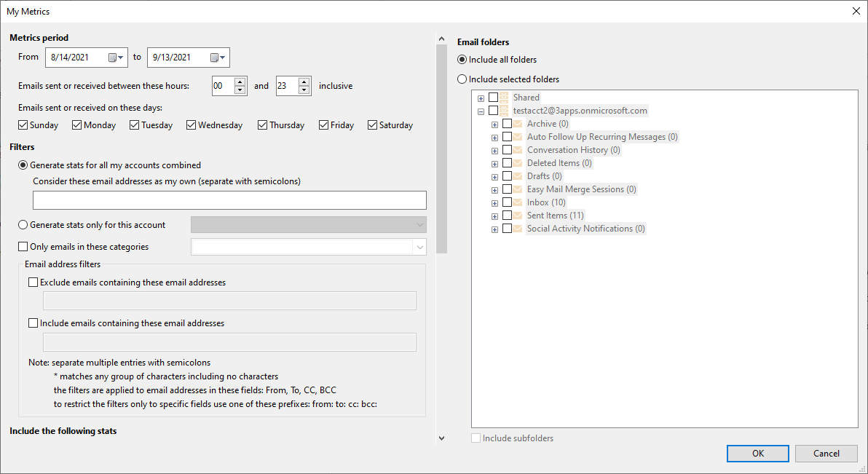Screen dimensions: 868x474
Task: Click the Shared folder icon
Action: (505, 98)
